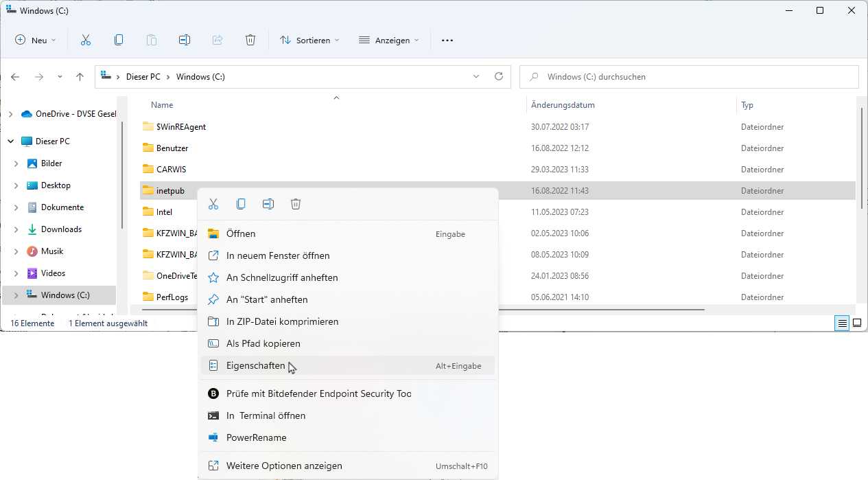Image resolution: width=868 pixels, height=480 pixels.
Task: Collapse the Dieser PC tree node
Action: click(x=10, y=141)
